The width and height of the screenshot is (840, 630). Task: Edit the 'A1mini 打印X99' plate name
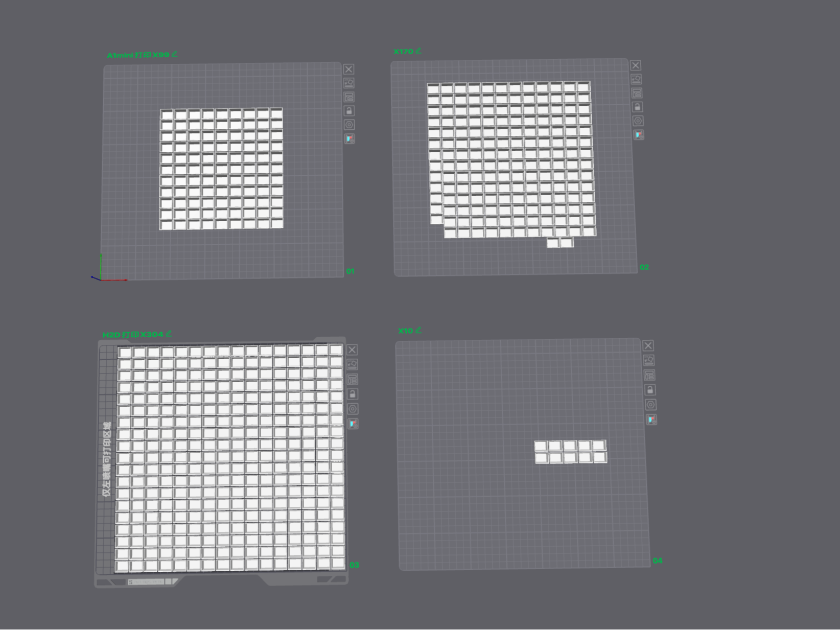coord(174,54)
